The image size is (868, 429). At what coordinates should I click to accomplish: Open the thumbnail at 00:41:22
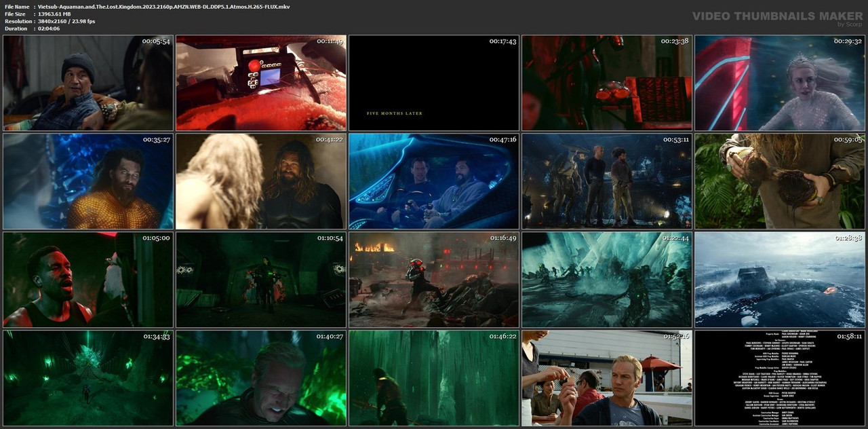click(x=261, y=181)
